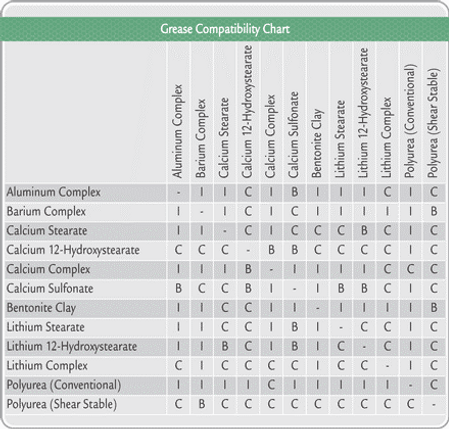449x429 pixels.
Task: Select the Lithium Complex row label
Action: pos(47,366)
